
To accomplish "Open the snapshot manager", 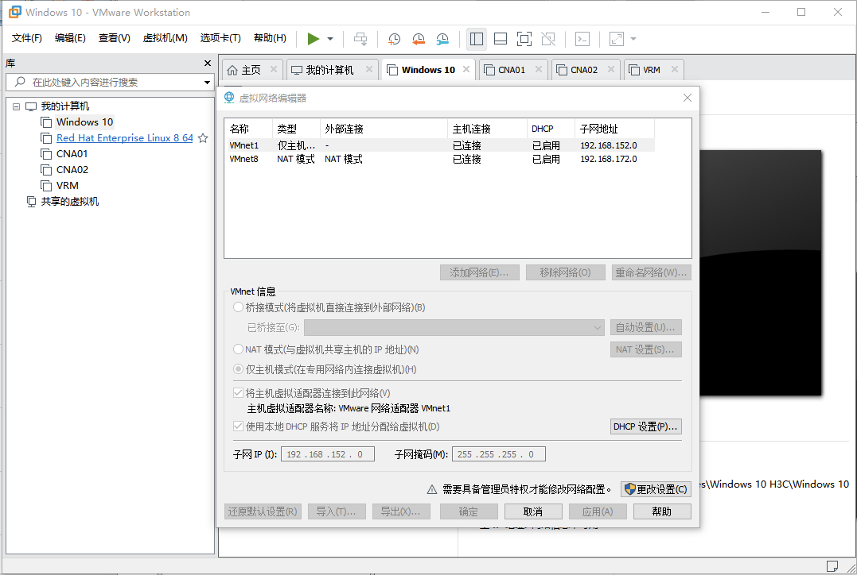I will coord(442,39).
